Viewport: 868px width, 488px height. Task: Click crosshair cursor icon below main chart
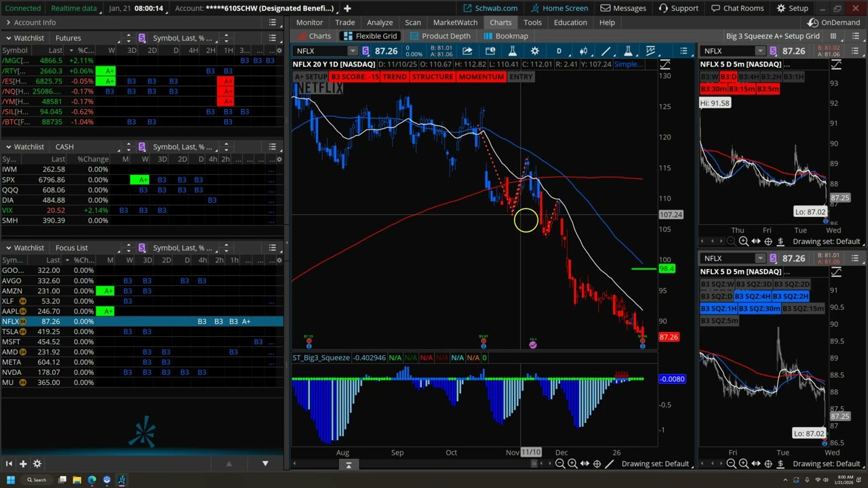click(597, 464)
